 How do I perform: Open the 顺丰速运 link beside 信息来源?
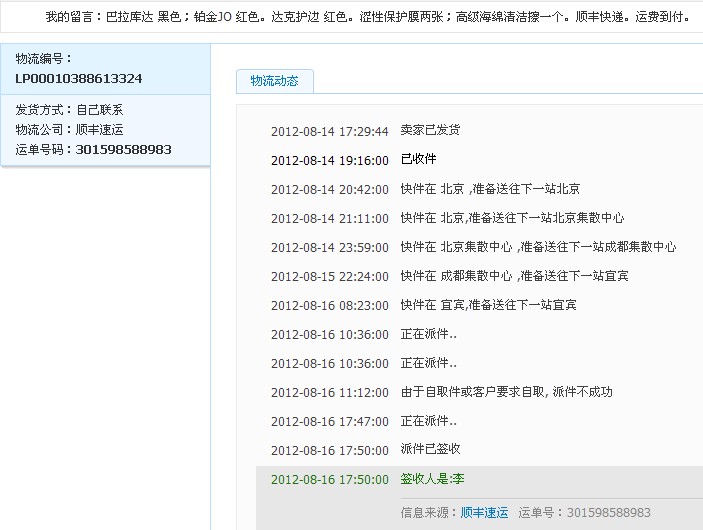[484, 512]
